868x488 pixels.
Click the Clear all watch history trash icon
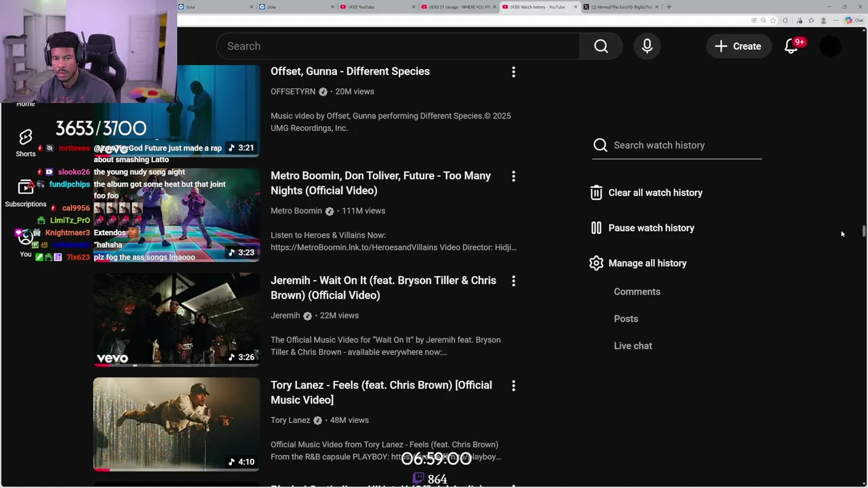(596, 192)
